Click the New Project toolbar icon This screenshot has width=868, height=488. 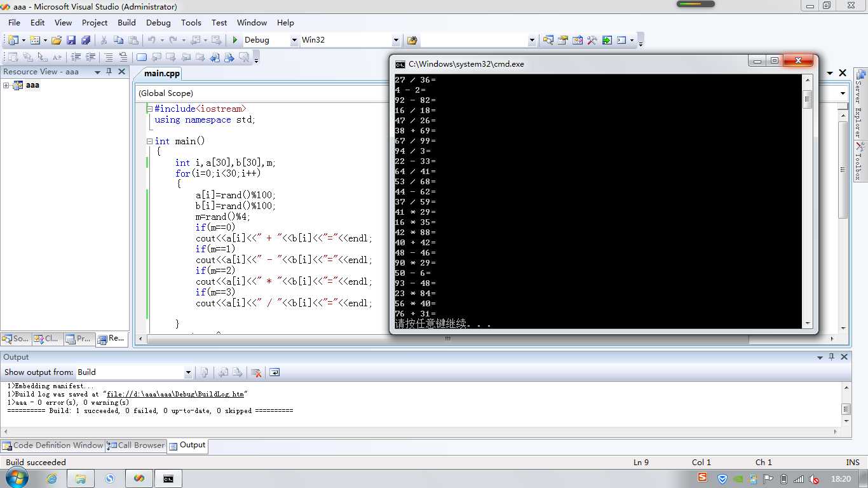[x=13, y=40]
